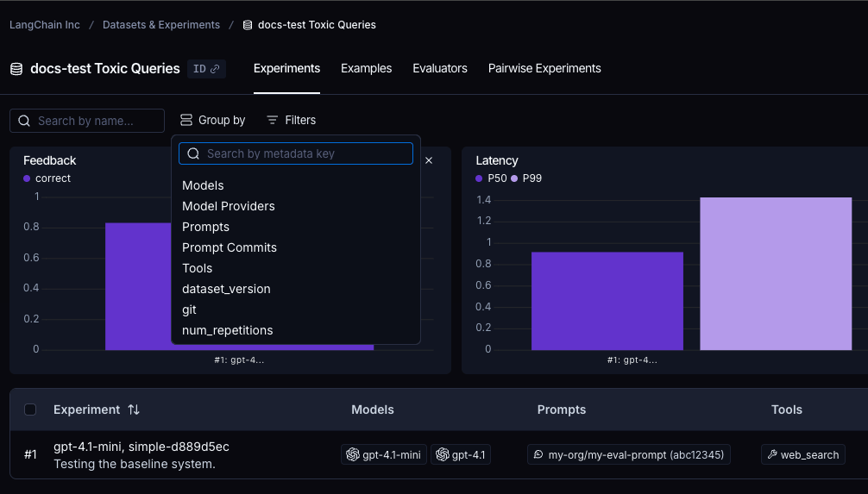Viewport: 868px width, 494px height.
Task: Click the wrench icon on web_search
Action: pos(772,454)
